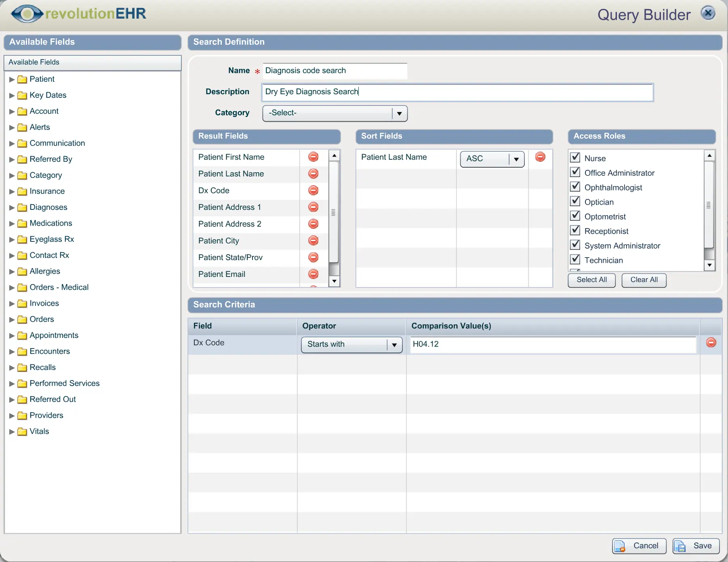Open the ASC sort order dropdown
Image resolution: width=728 pixels, height=562 pixels.
pos(516,159)
